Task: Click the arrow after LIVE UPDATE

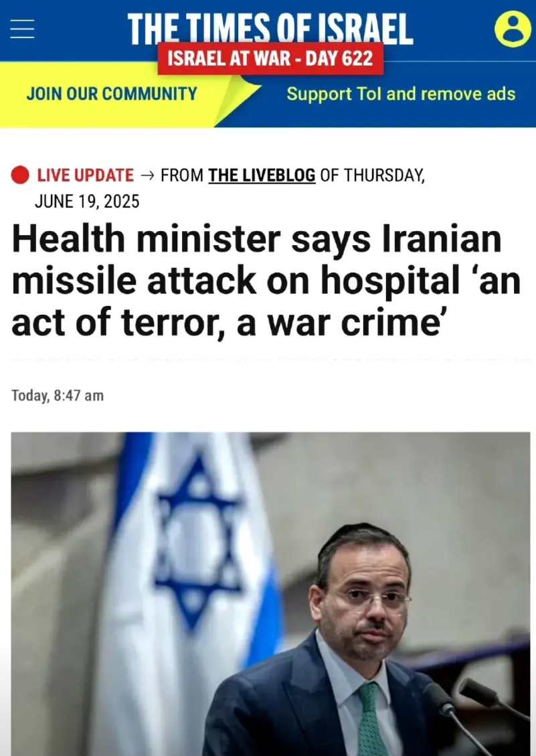Action: click(147, 175)
